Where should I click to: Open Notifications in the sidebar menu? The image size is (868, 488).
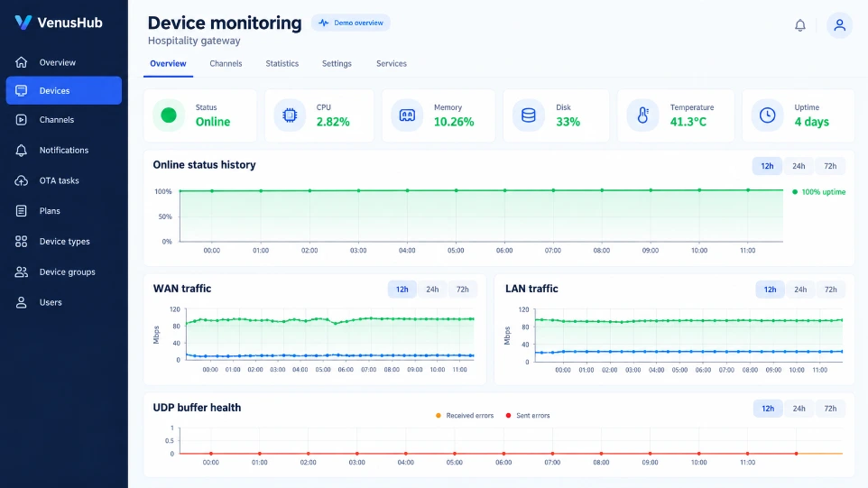64,150
